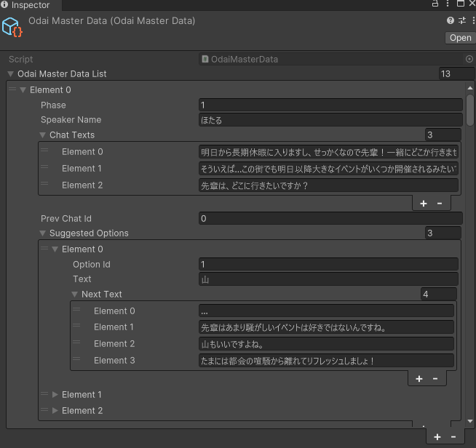The height and width of the screenshot is (448, 476).
Task: Expand Suggested Options Element 2
Action: point(55,410)
